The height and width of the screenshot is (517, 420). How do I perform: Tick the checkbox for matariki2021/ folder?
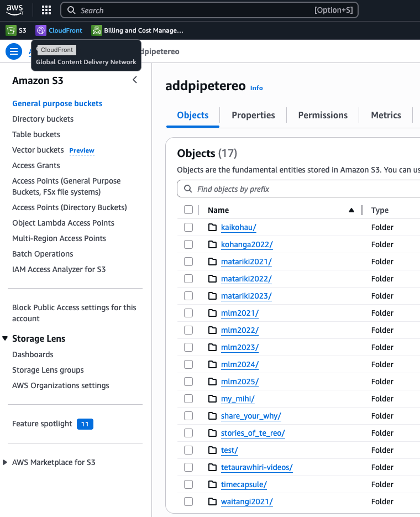coord(188,262)
